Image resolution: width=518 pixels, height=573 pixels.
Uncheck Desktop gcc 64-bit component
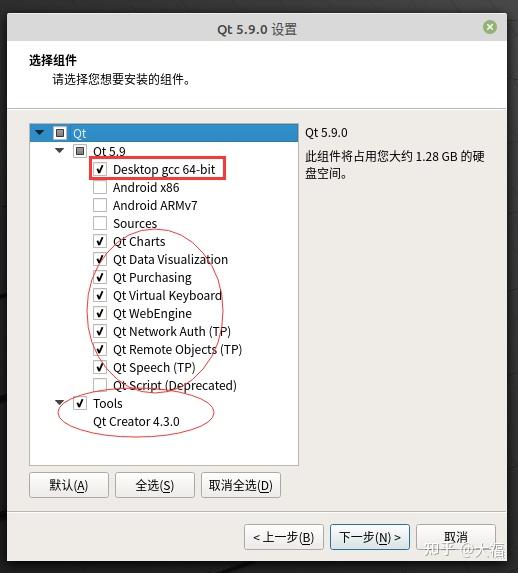[x=100, y=169]
